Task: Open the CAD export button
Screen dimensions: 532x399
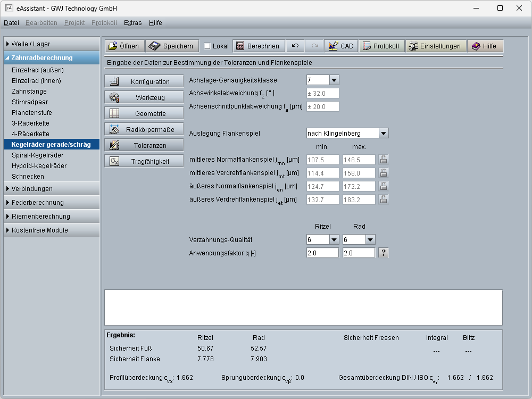Action: [x=341, y=46]
